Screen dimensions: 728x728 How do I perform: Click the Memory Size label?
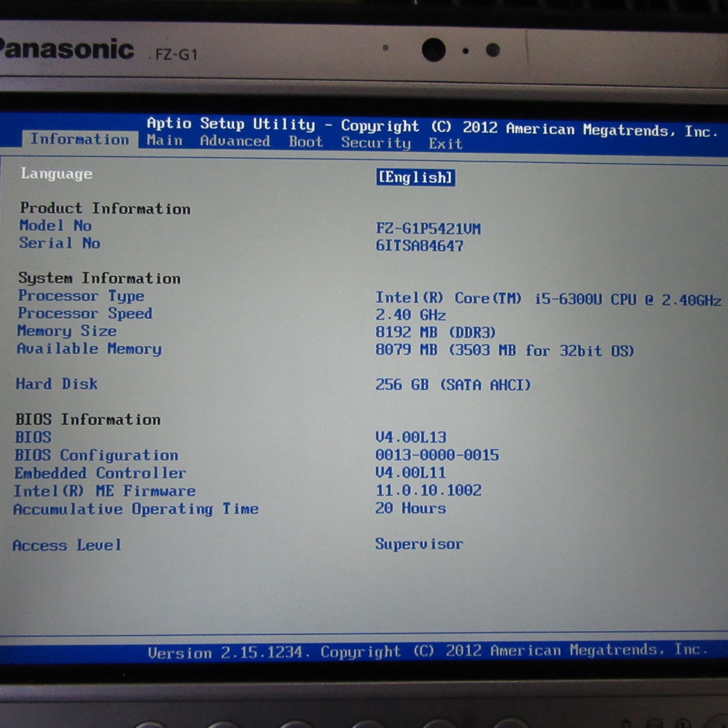tap(67, 331)
